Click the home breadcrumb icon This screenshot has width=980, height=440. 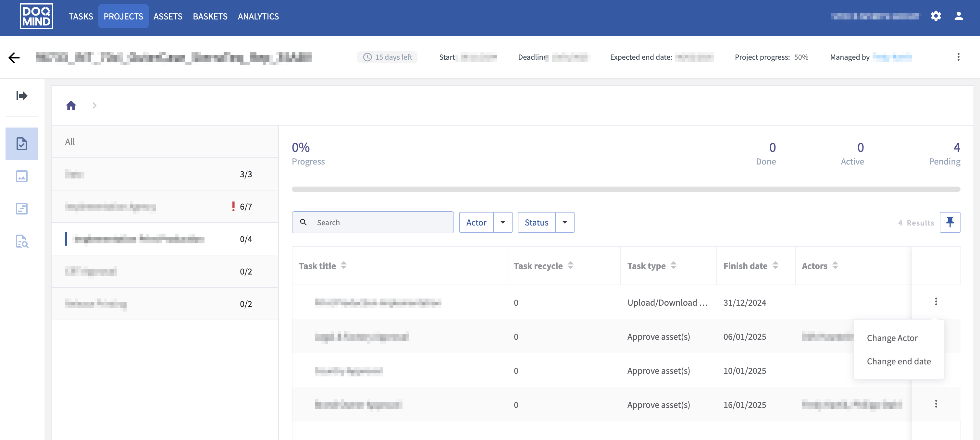coord(71,105)
